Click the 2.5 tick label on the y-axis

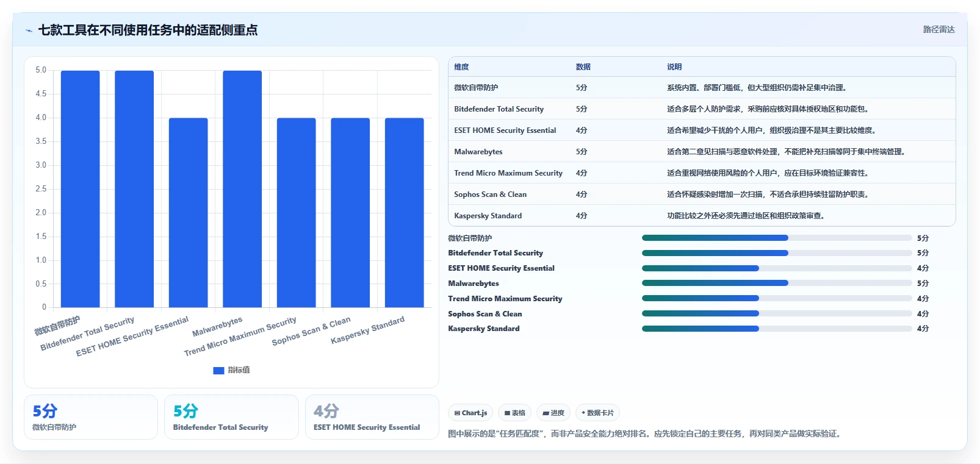pyautogui.click(x=41, y=189)
